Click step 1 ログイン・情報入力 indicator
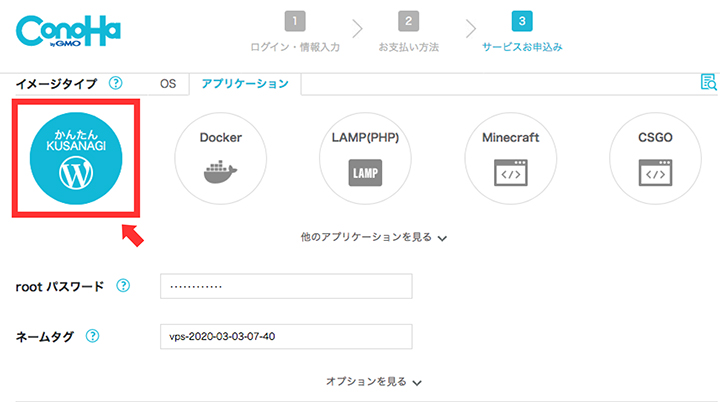Viewport: 720px width, 402px height. pos(295,32)
